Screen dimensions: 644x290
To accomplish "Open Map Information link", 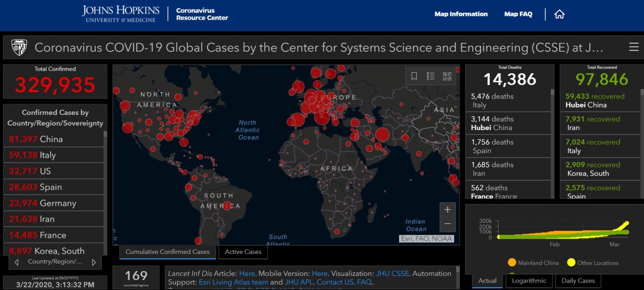I will (461, 14).
